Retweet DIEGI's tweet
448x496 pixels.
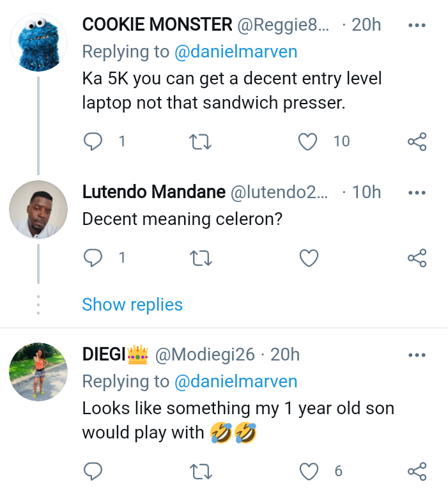tap(201, 472)
